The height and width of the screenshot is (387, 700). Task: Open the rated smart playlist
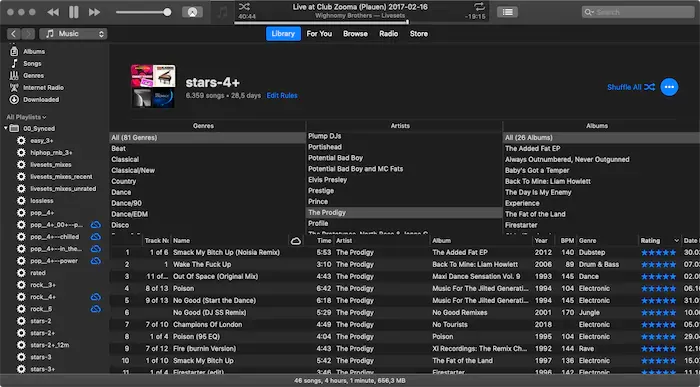click(38, 273)
